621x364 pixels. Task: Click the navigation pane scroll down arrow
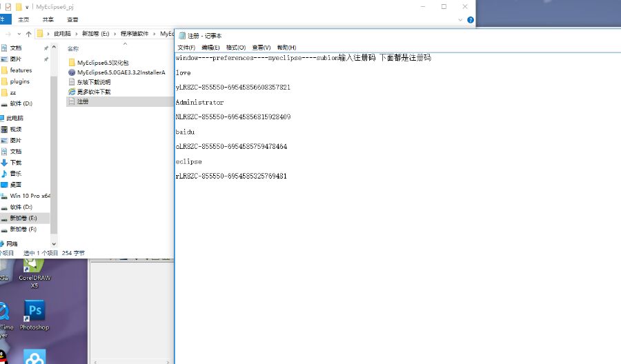coord(54,244)
